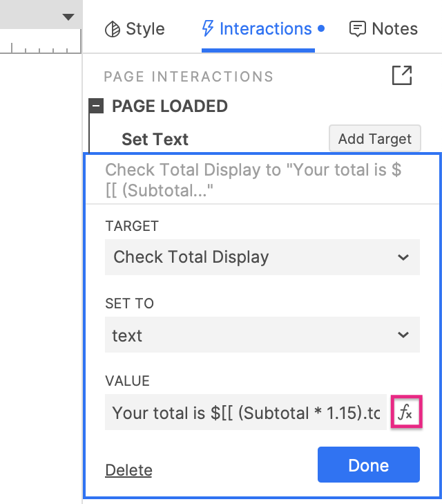
Task: Open the TARGET dropdown showing Check Total Display
Action: (x=262, y=257)
